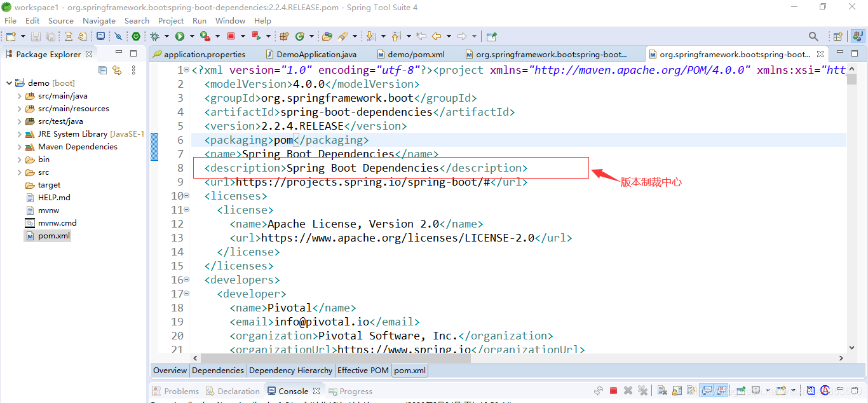Switch to the Progress view tab
Screen dimensions: 868x403
[351, 391]
